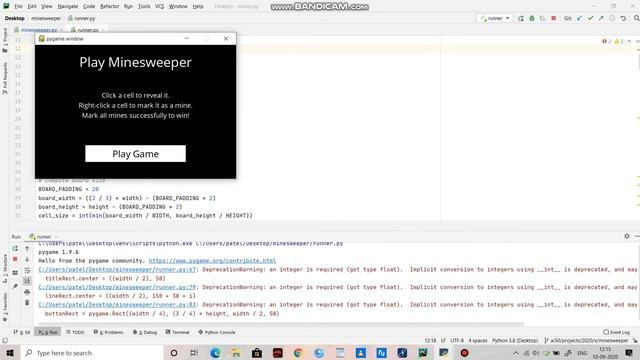Click the green Git commit checkmark
The height and width of the screenshot is (360, 640).
pyautogui.click(x=591, y=18)
